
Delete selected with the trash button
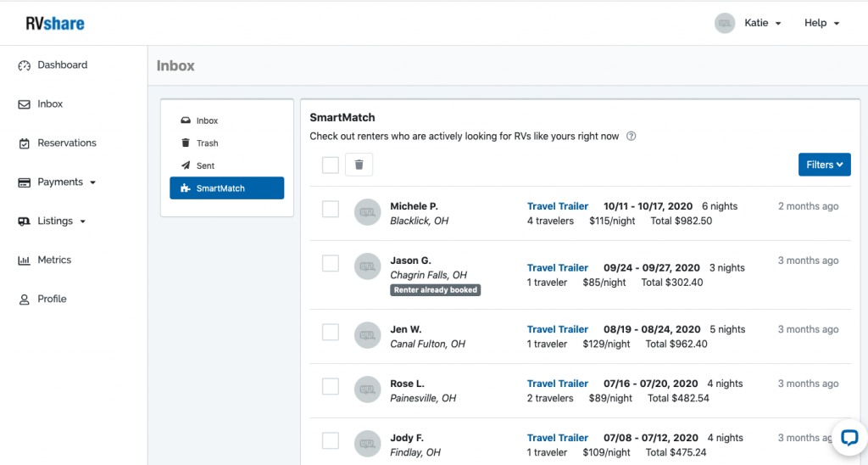[359, 165]
